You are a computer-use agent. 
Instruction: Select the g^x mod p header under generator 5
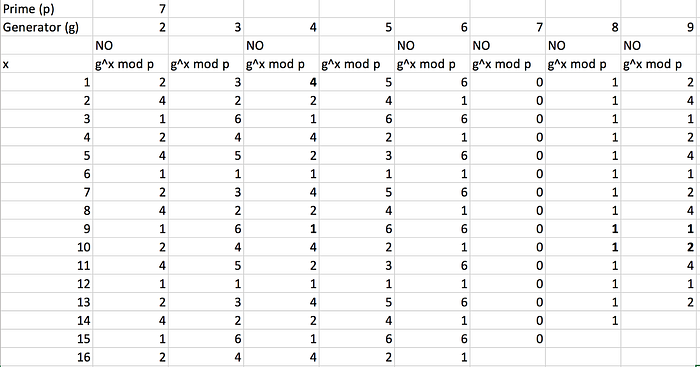(357, 64)
